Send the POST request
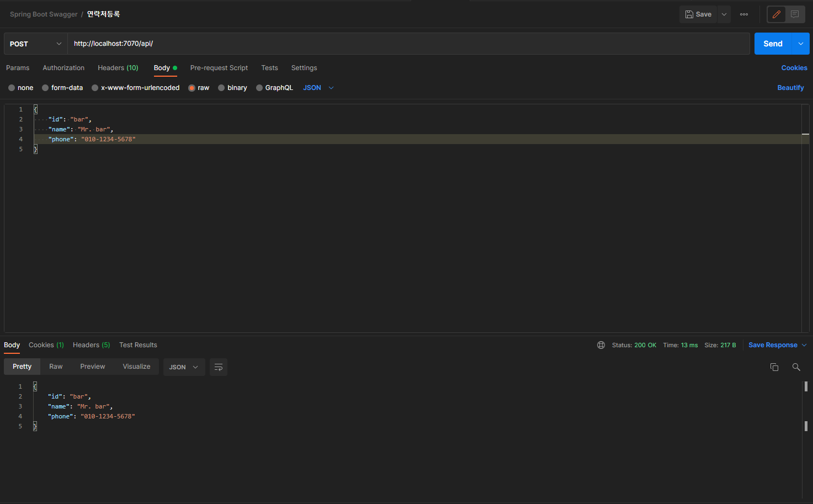Screen dimensions: 813x504 773,44
